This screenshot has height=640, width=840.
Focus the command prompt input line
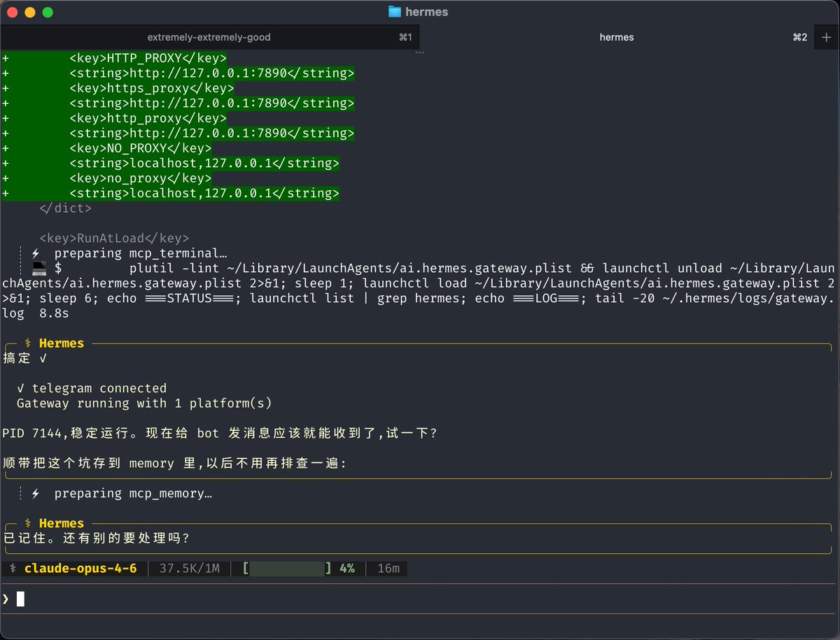(x=420, y=599)
